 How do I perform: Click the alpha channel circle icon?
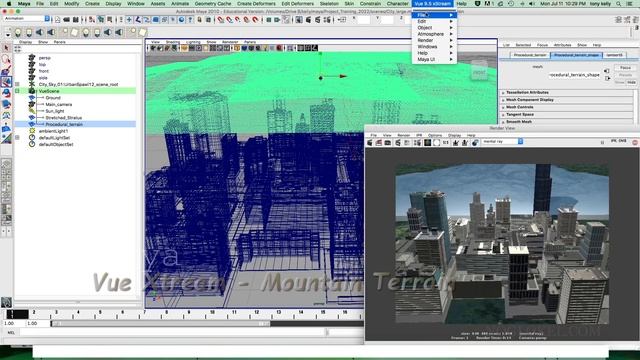(x=436, y=142)
